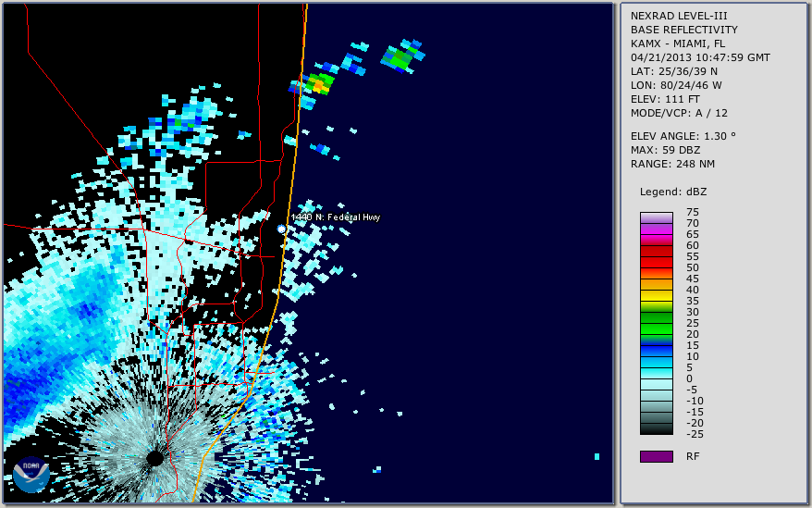Select 'NEXRAD LEVEL-III' header text
Viewport: 812px width, 508px height.
tap(679, 16)
